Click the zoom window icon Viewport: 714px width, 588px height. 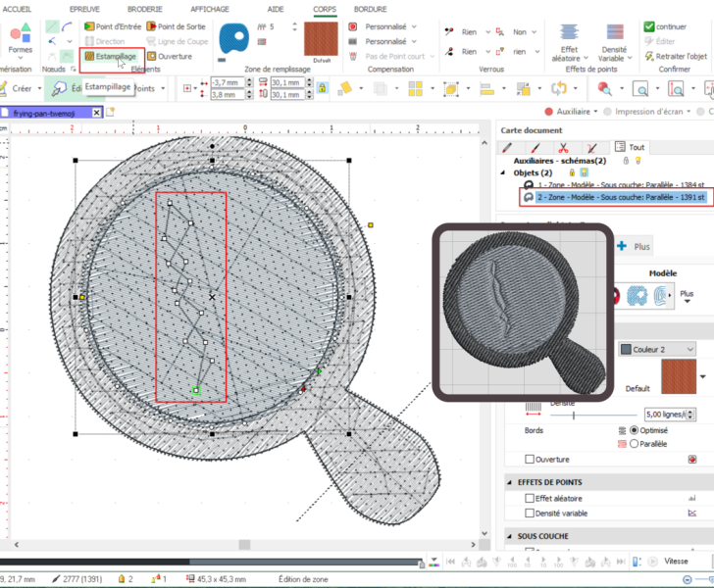tap(640, 88)
